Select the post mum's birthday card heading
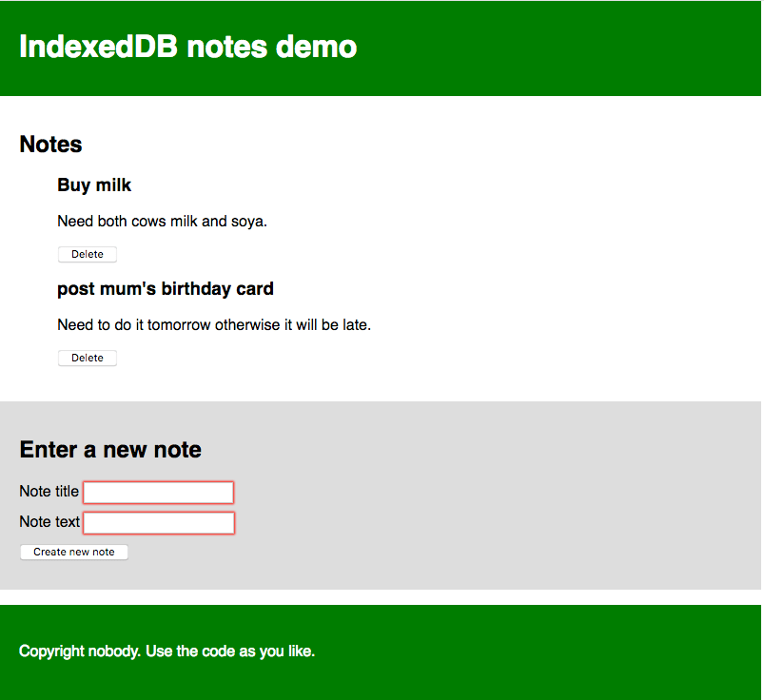 coord(165,288)
